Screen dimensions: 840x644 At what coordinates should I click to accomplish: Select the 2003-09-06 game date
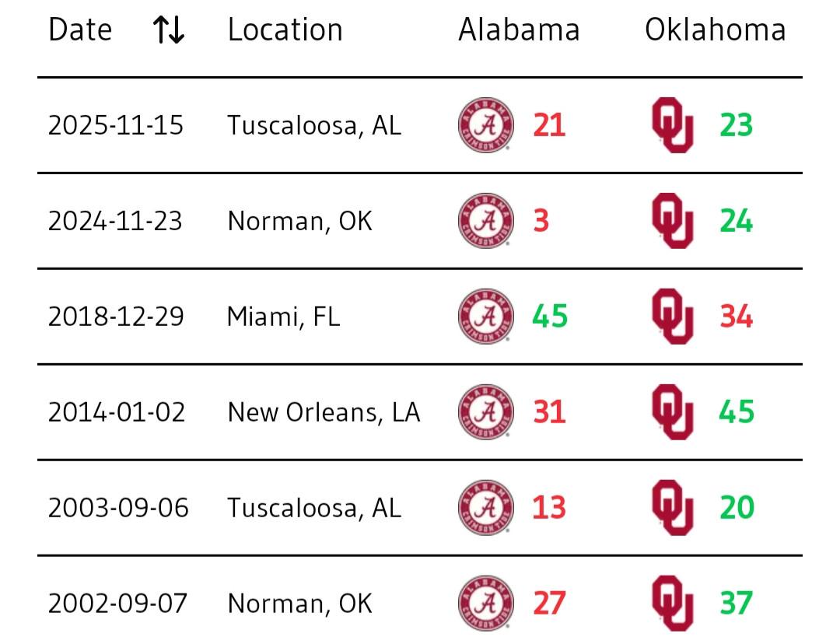pos(118,508)
